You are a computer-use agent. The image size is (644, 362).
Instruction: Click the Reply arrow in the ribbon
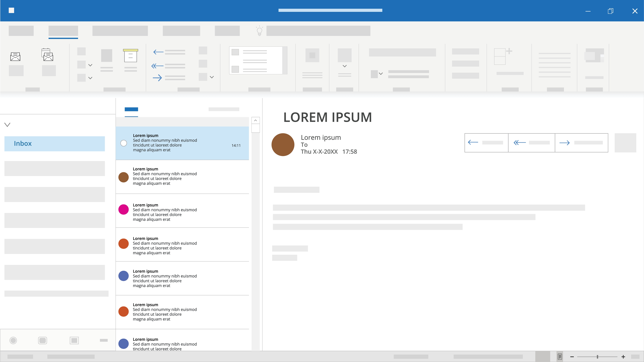pyautogui.click(x=158, y=52)
